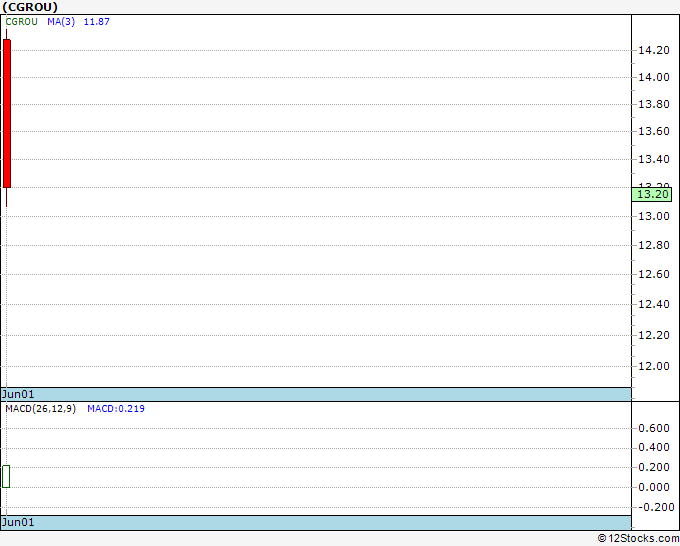Click the 12.00 price axis label
Screen dimensions: 680x546
click(x=654, y=366)
